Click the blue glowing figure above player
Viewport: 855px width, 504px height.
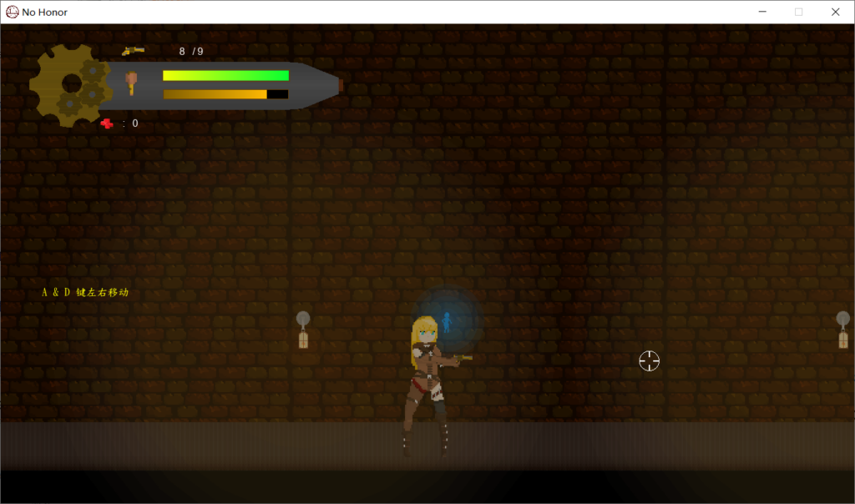tap(447, 322)
